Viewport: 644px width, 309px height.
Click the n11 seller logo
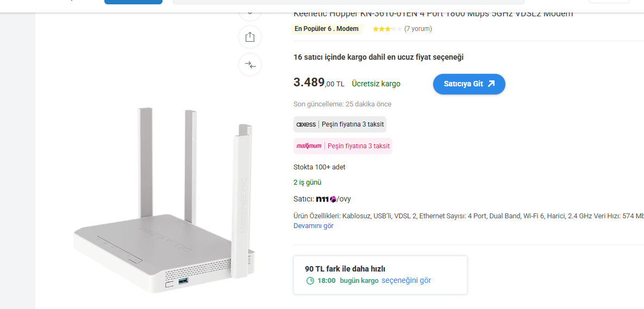(x=326, y=199)
